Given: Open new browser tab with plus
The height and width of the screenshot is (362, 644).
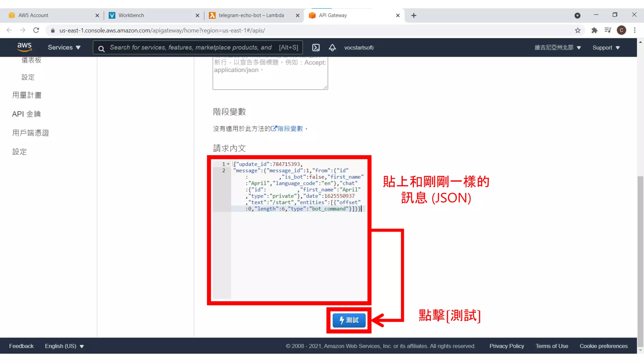Looking at the screenshot, I should [414, 15].
